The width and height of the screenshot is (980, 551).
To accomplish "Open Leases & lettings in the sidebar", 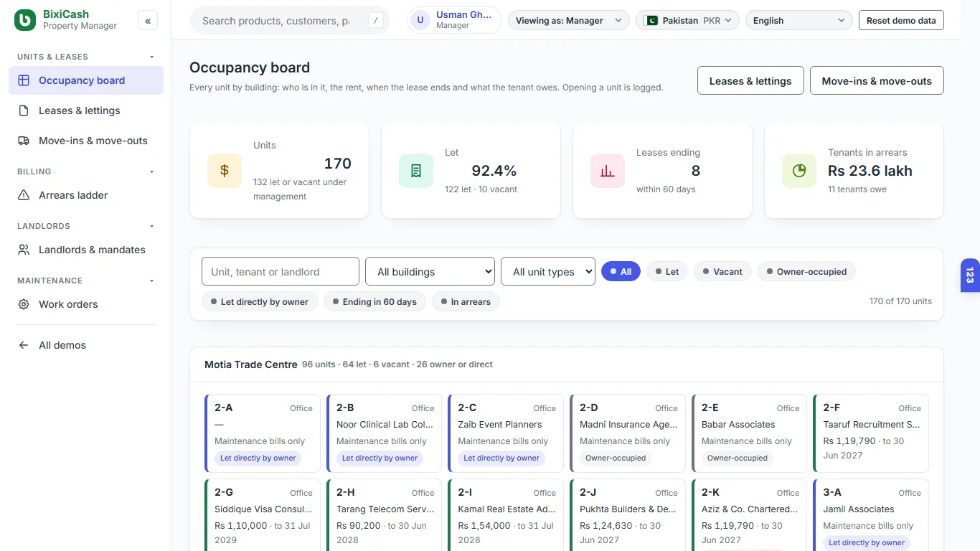I will point(86,110).
